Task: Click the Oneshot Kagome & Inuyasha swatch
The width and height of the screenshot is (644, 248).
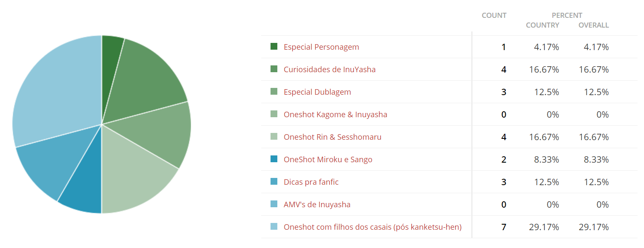Action: tap(274, 114)
